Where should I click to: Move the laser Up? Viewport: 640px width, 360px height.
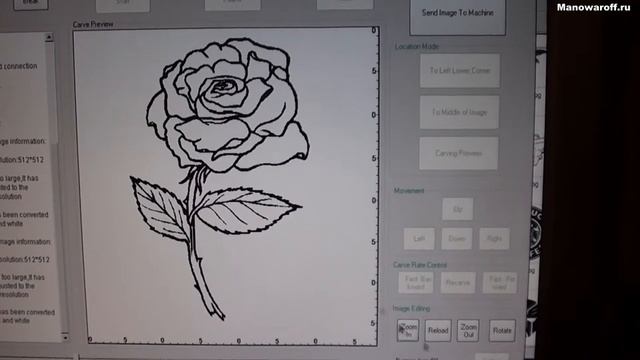pyautogui.click(x=458, y=209)
